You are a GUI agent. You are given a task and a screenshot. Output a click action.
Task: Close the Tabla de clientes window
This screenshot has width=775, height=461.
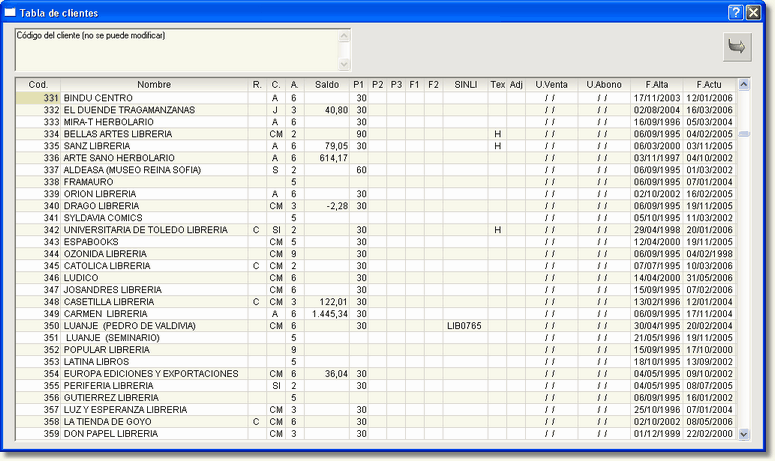755,11
